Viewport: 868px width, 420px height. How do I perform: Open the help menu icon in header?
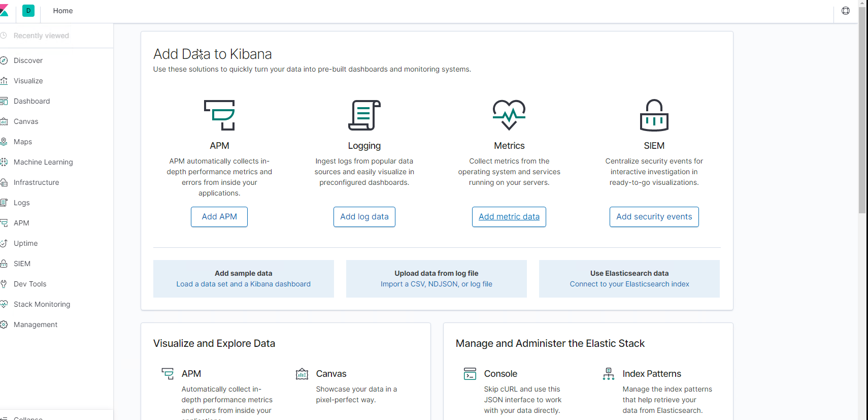[846, 11]
